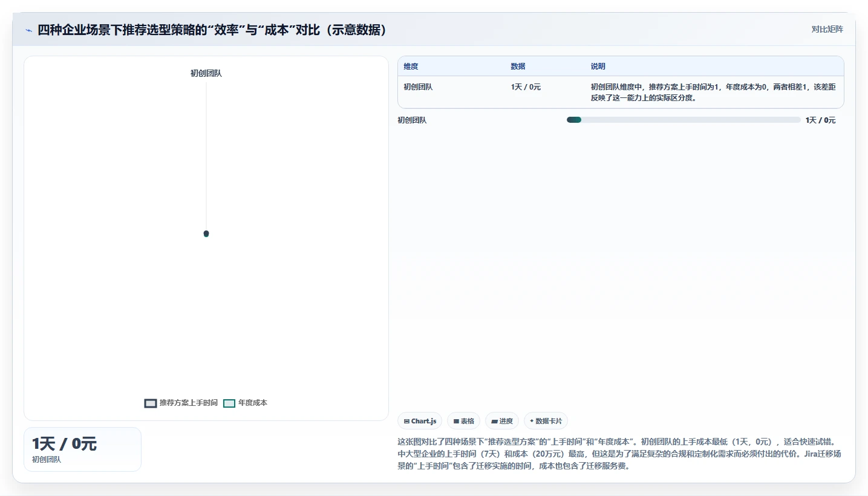Click the 对比矩阵 label at top right

coord(827,29)
